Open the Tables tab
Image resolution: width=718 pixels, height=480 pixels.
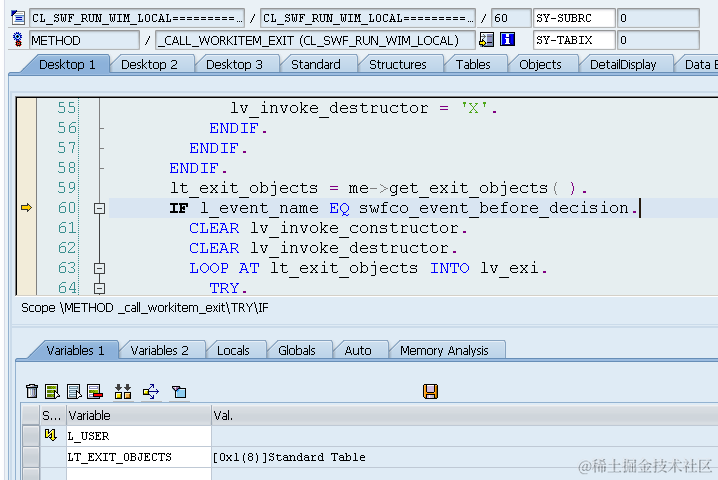473,65
